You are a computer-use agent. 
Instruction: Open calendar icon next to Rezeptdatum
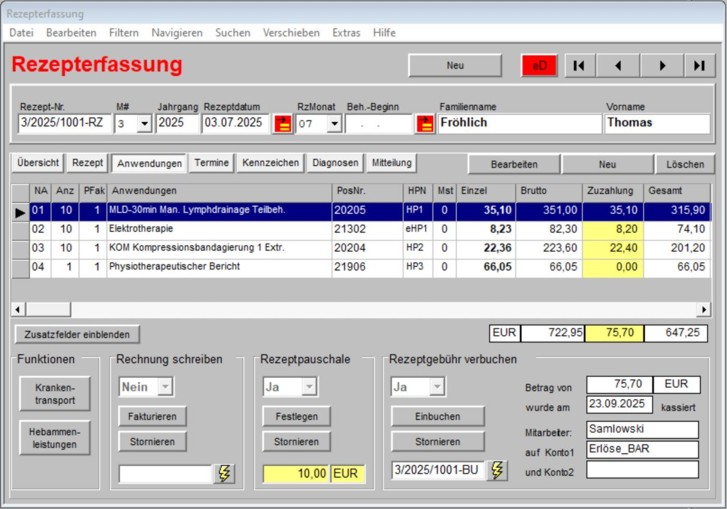(x=283, y=124)
